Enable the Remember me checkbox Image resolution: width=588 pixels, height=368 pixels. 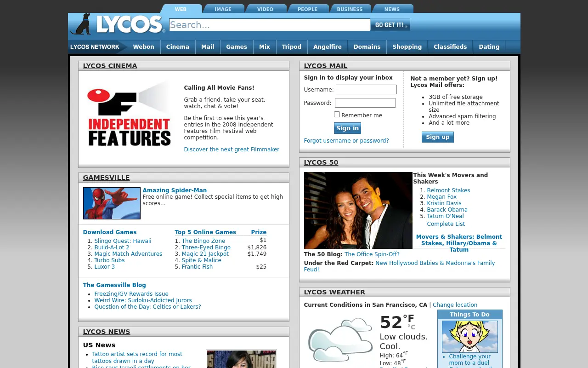pos(337,115)
